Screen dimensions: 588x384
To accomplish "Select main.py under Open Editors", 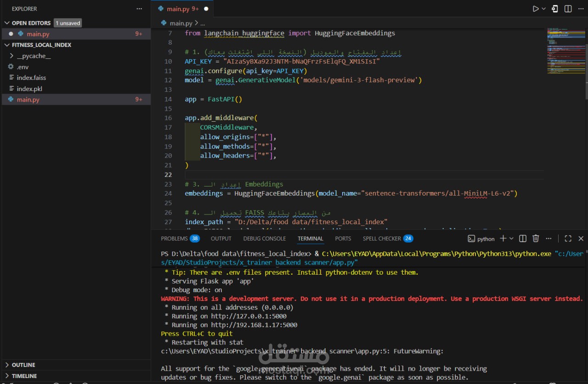I will click(x=76, y=34).
